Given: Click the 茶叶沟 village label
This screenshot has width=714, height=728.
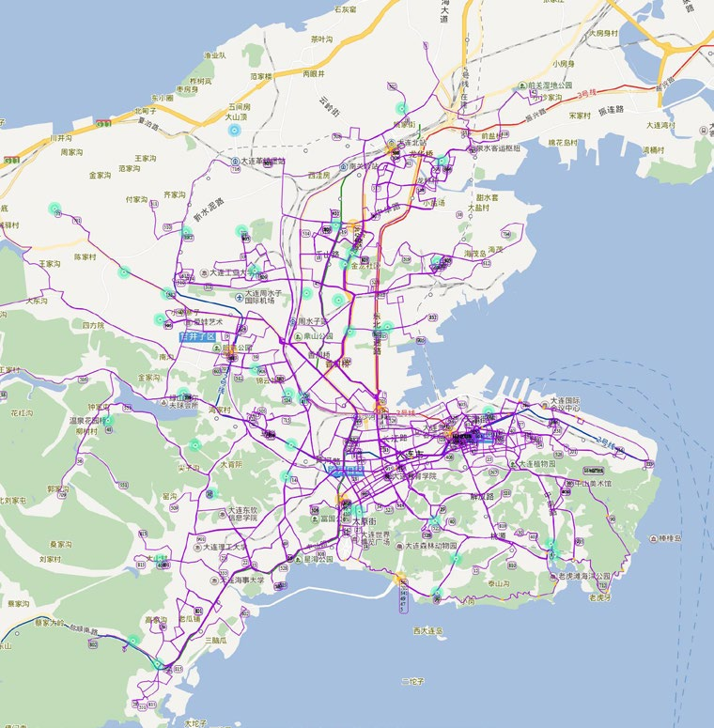Looking at the screenshot, I should [x=321, y=39].
